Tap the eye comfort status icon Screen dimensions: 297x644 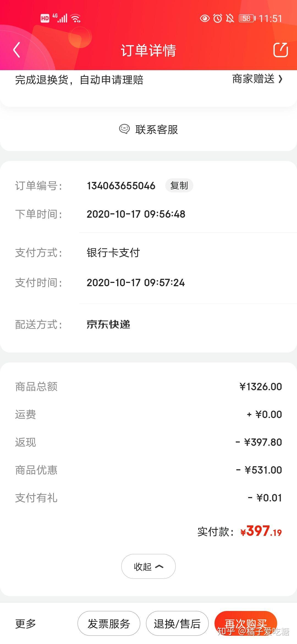pos(205,18)
